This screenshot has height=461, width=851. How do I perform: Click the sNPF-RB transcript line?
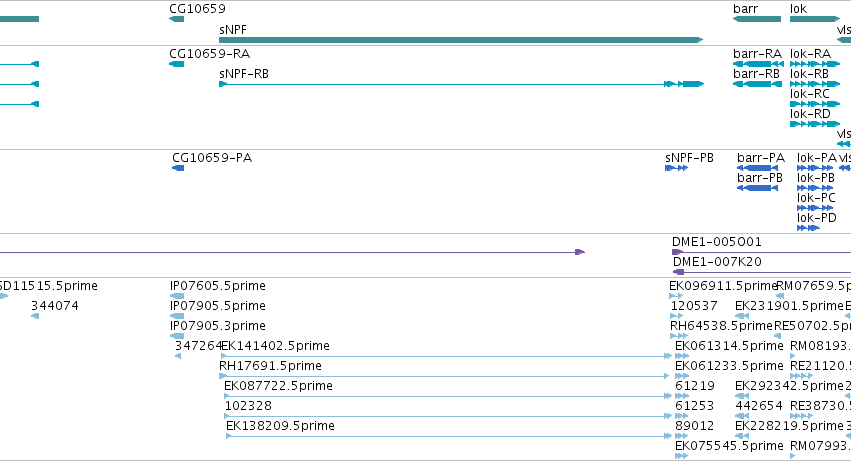click(461, 84)
